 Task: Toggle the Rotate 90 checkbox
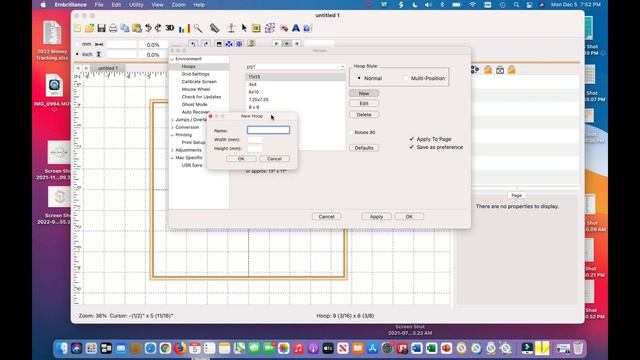351,132
